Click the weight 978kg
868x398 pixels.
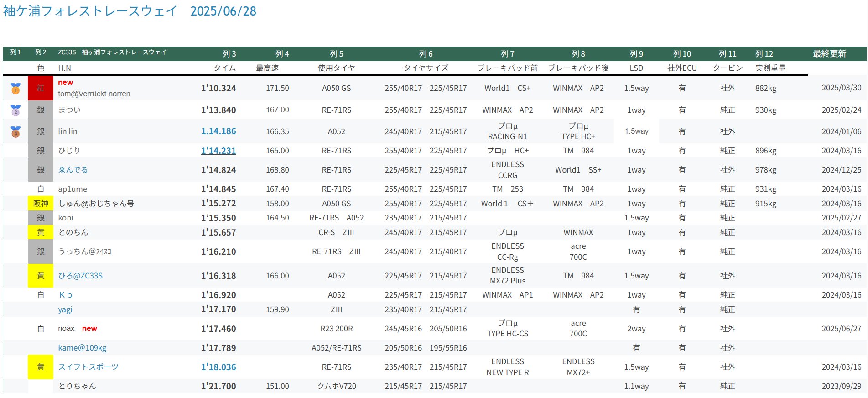(x=766, y=170)
